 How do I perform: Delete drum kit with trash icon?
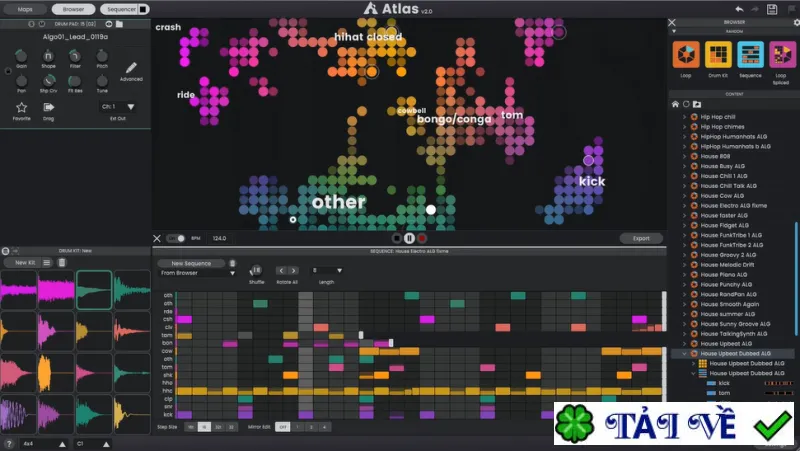(x=62, y=263)
